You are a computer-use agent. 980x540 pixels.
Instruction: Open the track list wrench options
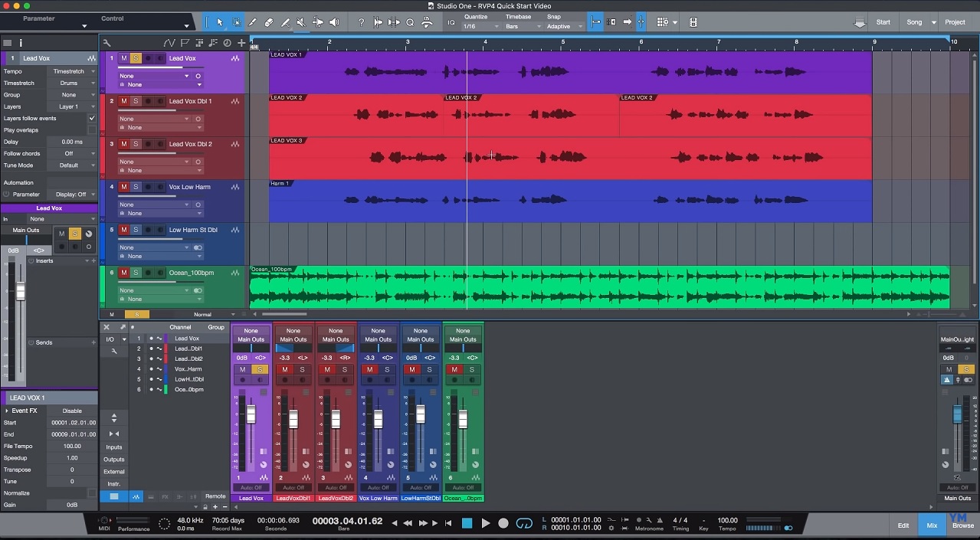click(107, 43)
